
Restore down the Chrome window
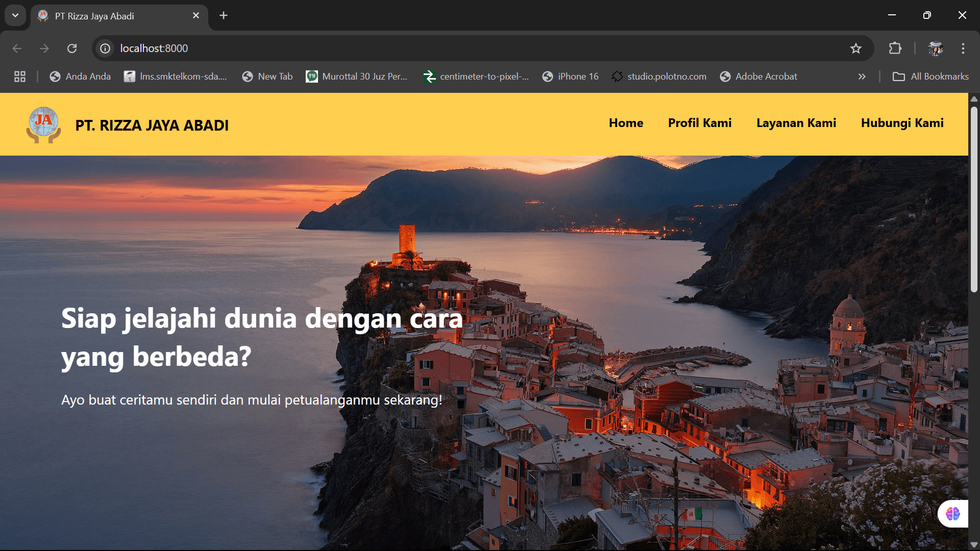[927, 15]
